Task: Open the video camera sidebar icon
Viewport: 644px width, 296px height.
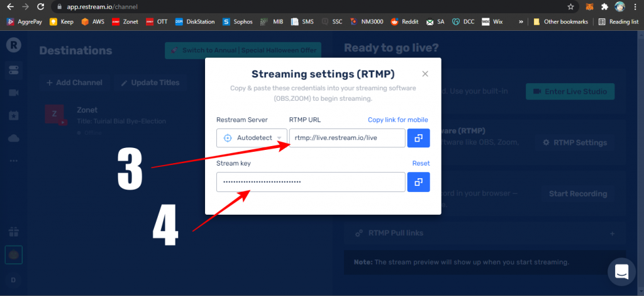Action: point(13,93)
